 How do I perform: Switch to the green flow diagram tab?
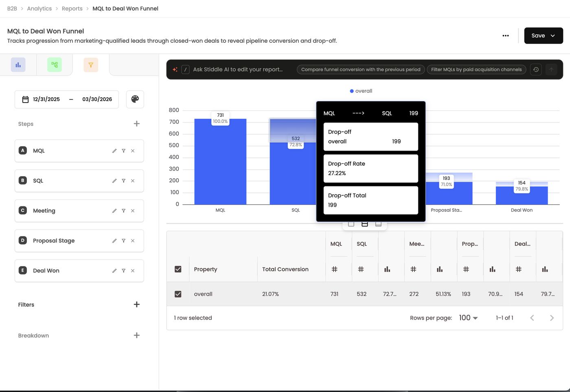point(55,65)
